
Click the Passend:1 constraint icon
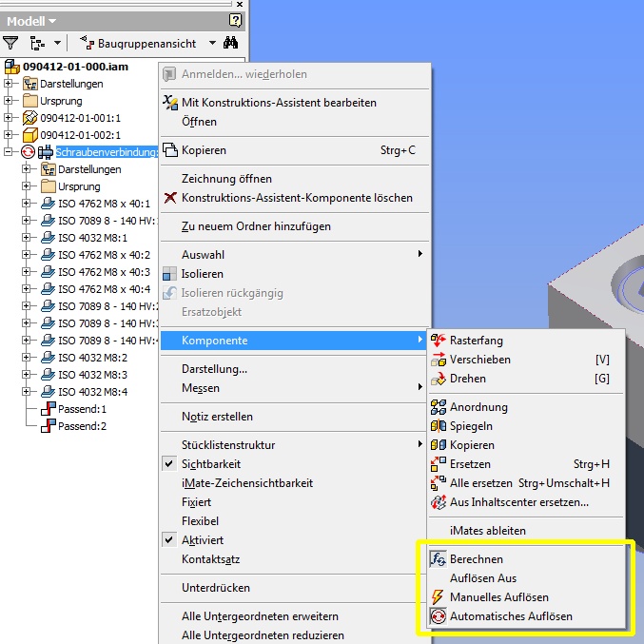tap(49, 409)
